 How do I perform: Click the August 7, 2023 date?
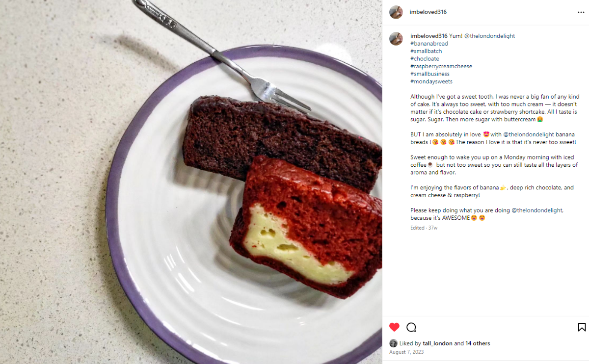406,352
